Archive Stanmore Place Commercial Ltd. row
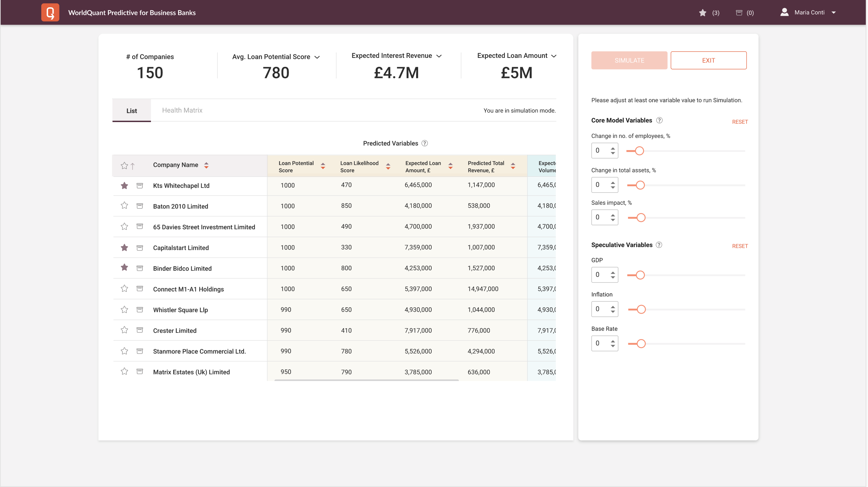This screenshot has height=487, width=868. [x=140, y=351]
